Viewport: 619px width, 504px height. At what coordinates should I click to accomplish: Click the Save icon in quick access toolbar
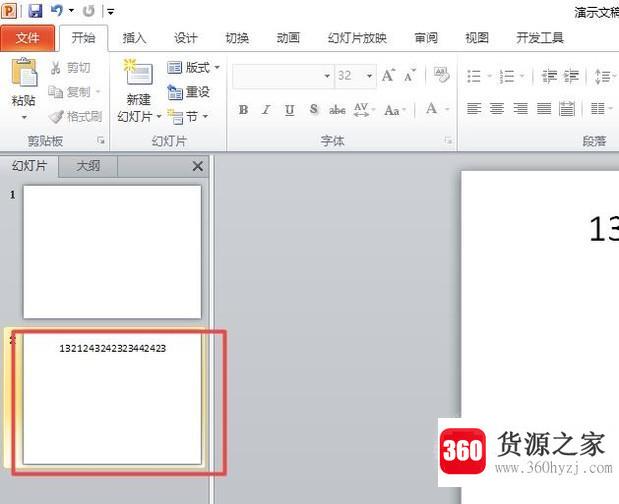[35, 11]
